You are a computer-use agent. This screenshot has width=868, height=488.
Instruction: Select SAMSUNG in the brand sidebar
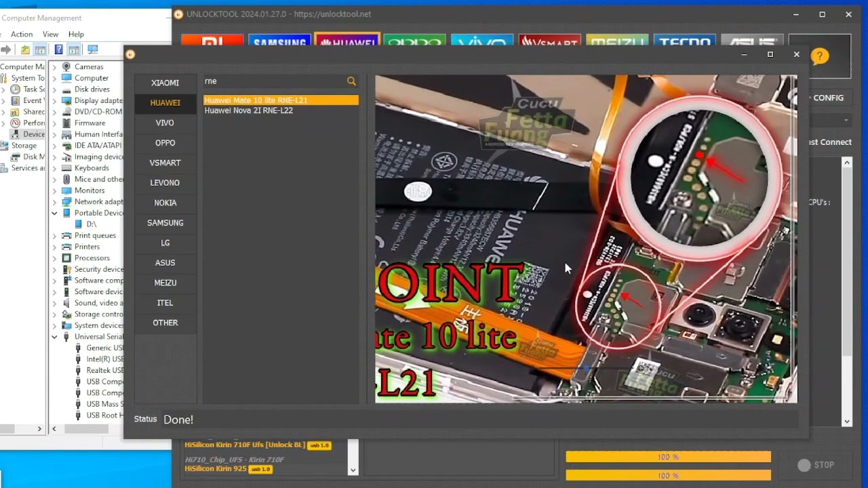165,223
